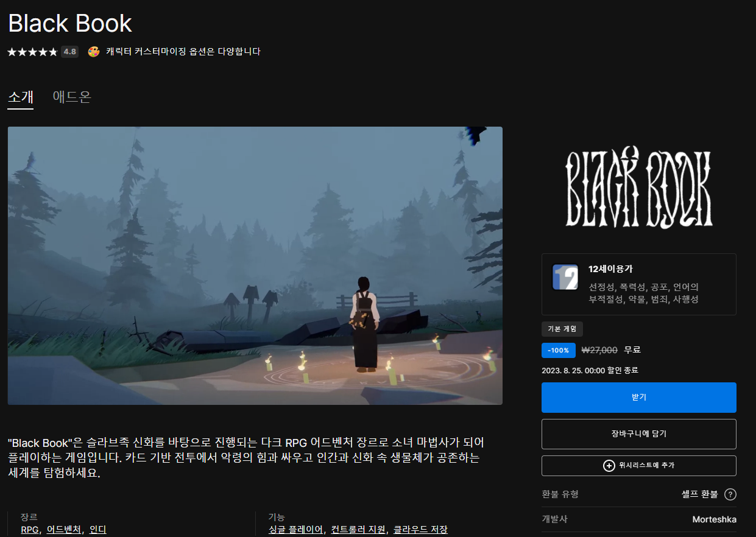The width and height of the screenshot is (756, 537).
Task: Click the 12세이용가 rating title text
Action: click(610, 268)
